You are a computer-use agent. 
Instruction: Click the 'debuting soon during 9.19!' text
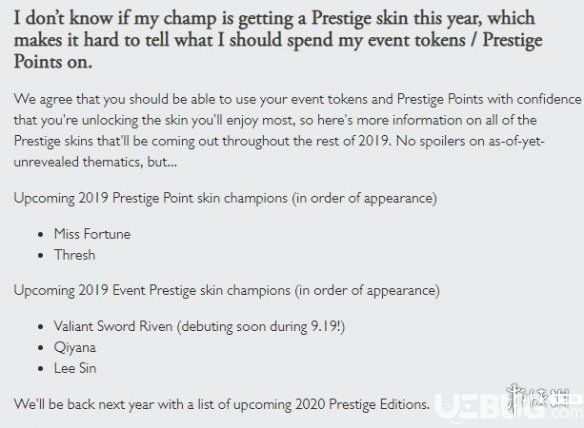coord(260,326)
